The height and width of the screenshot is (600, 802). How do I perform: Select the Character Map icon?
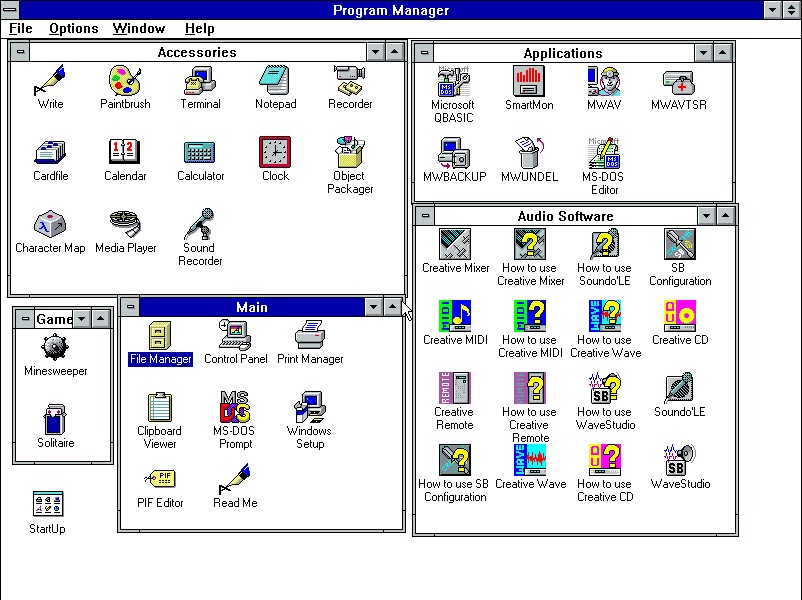tap(50, 225)
